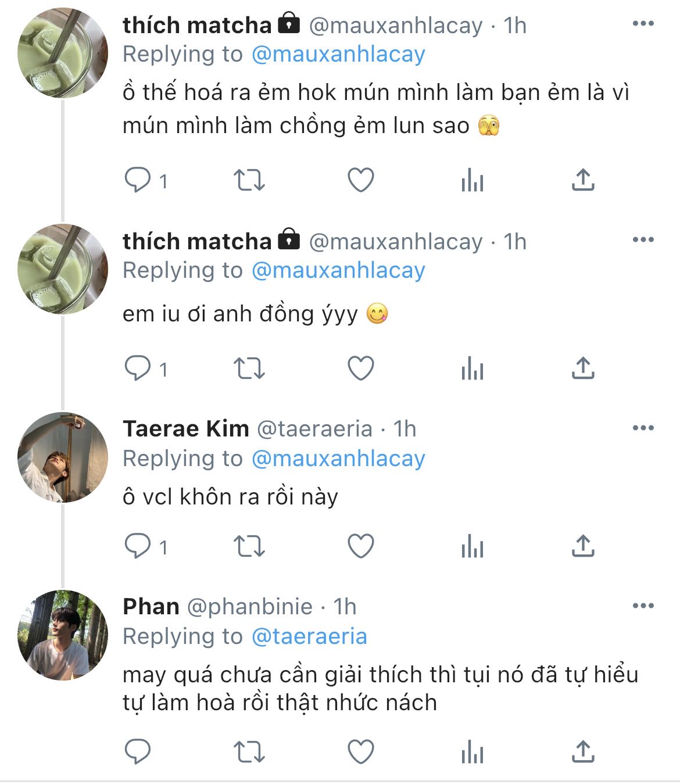Retweet Phan's reply tweet
Image resolution: width=680 pixels, height=784 pixels.
pyautogui.click(x=249, y=752)
